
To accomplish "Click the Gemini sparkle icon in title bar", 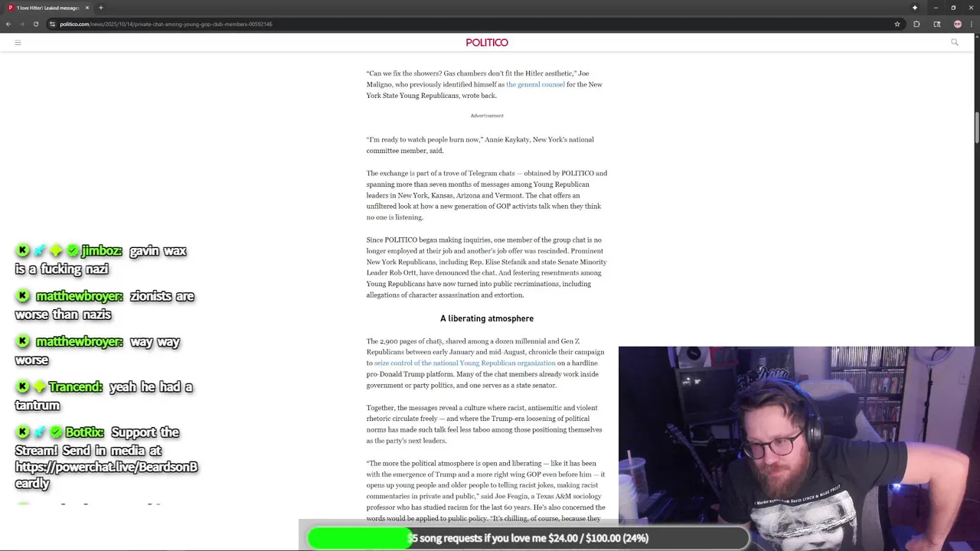I will 914,8.
